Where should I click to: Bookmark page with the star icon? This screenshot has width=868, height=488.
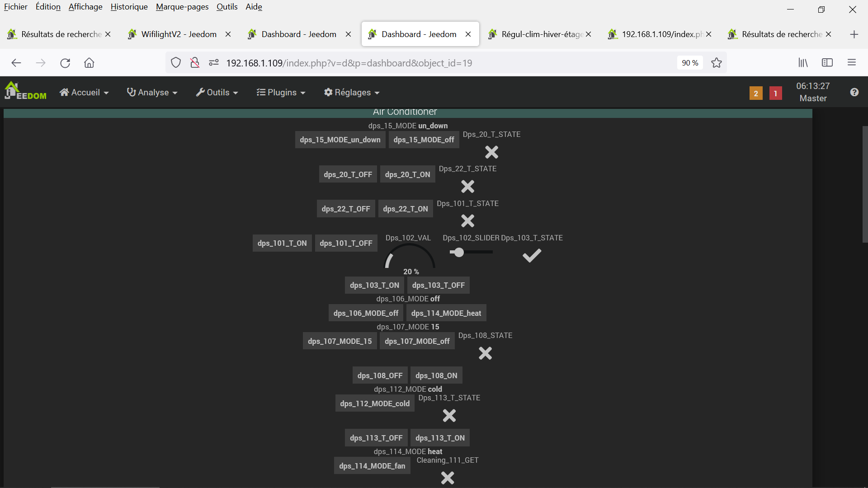click(x=716, y=63)
